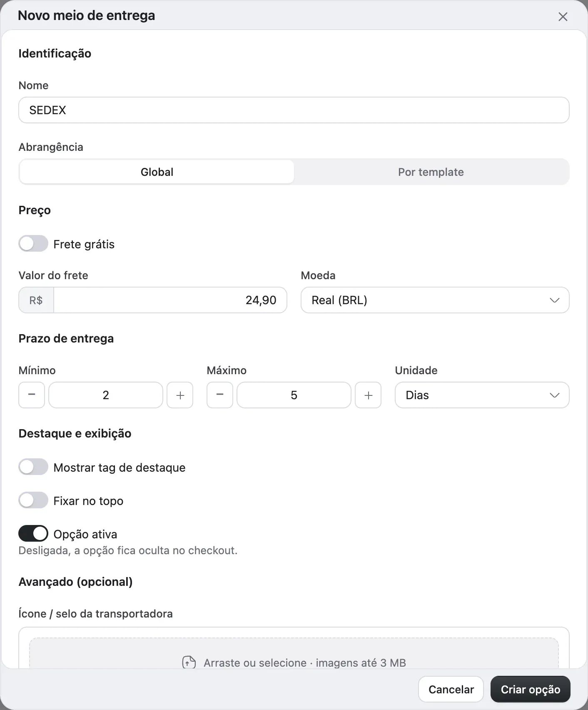Click the Mínimo value field

click(106, 395)
